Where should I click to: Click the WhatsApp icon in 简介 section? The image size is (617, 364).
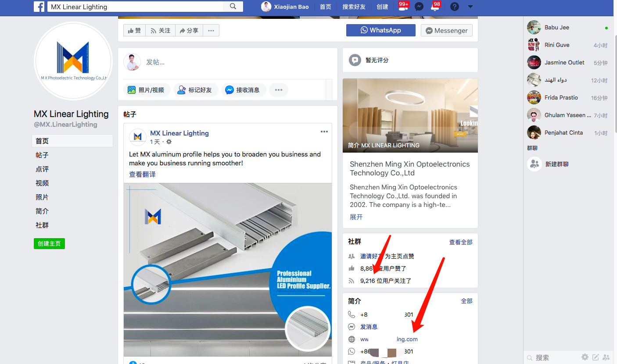352,351
